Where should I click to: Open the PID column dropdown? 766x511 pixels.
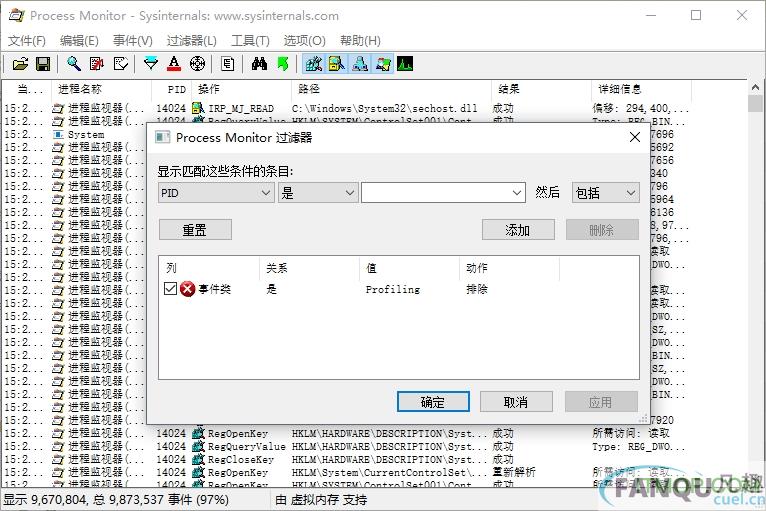tap(215, 193)
